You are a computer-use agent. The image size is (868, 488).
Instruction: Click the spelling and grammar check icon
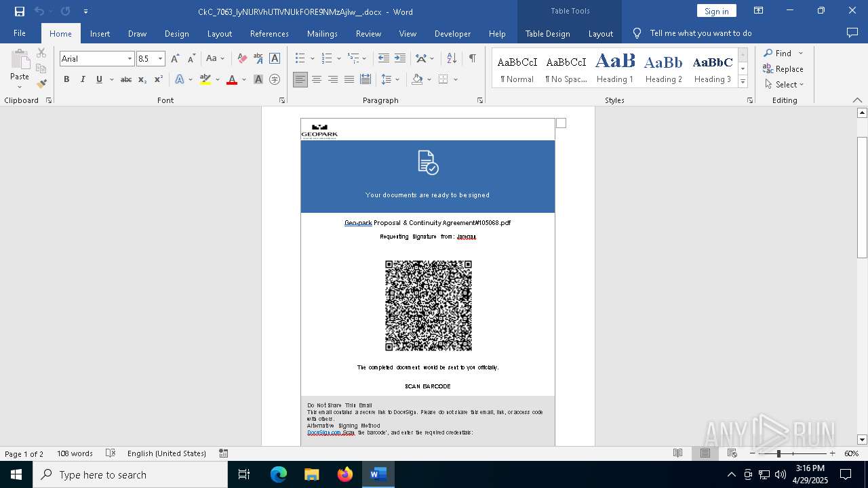click(111, 453)
